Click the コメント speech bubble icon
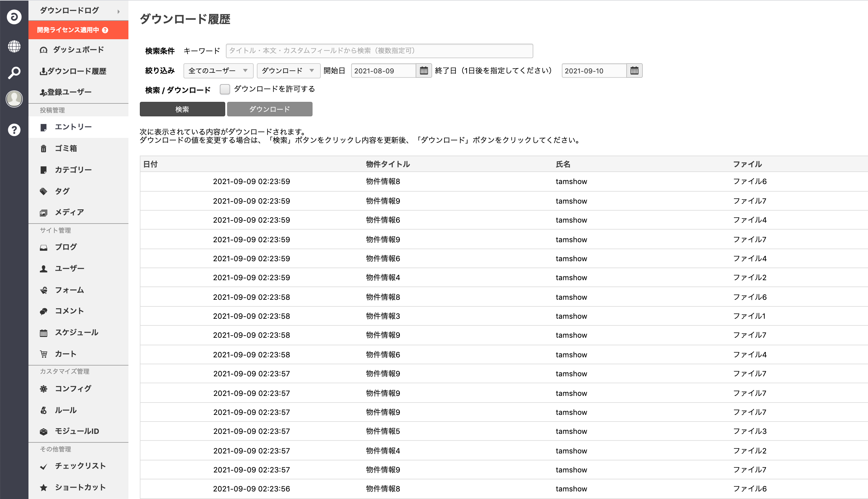Viewport: 868px width, 499px height. [x=44, y=311]
